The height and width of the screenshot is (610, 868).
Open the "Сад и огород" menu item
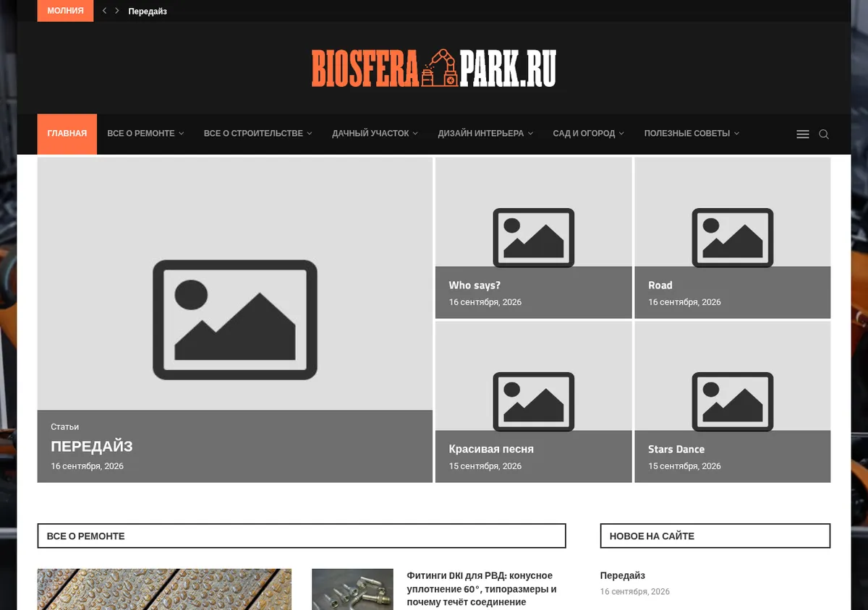click(x=588, y=134)
